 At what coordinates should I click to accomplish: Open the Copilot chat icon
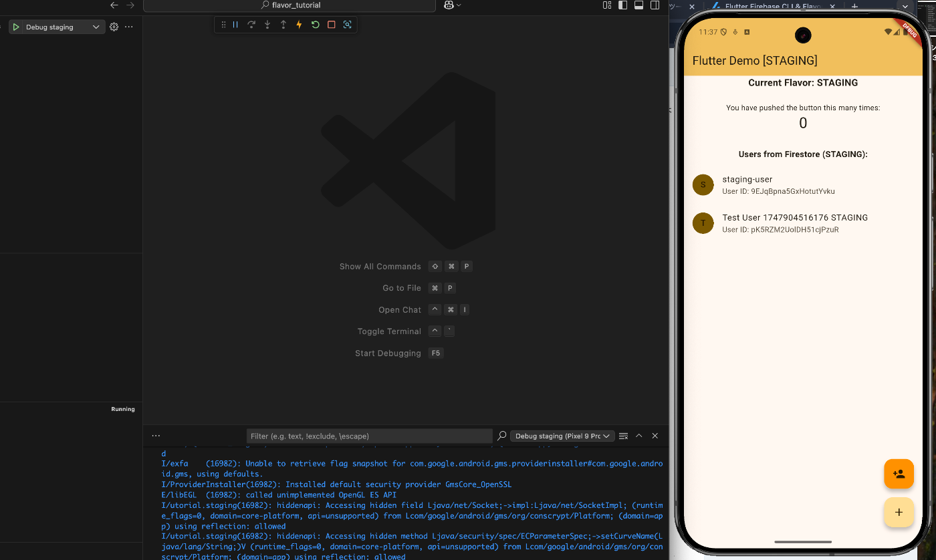[449, 5]
